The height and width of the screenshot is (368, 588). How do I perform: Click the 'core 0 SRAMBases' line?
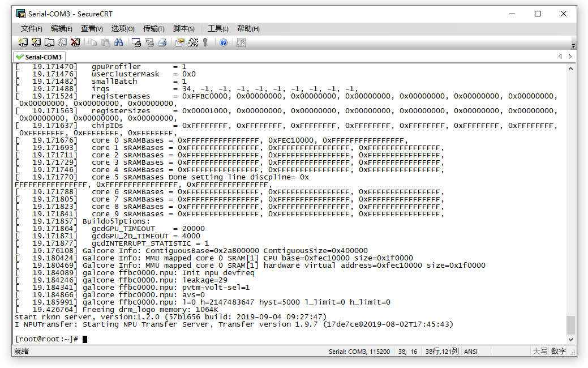(x=212, y=140)
